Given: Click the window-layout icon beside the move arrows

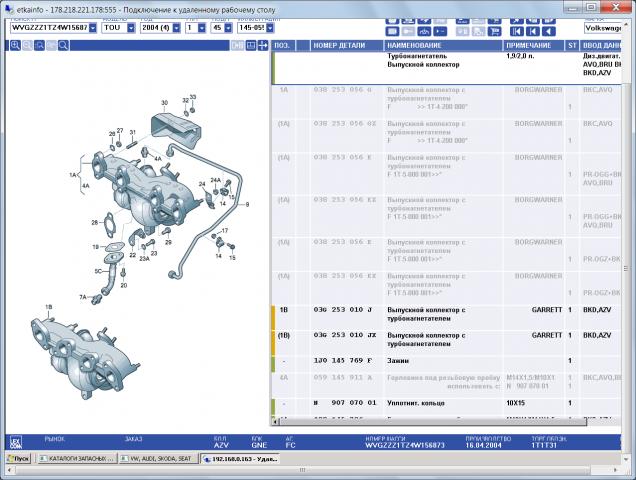Looking at the screenshot, I should point(251,45).
